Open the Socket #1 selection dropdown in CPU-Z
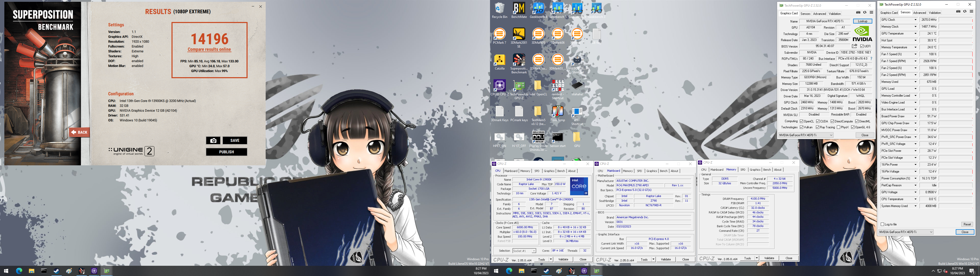This screenshot has height=276, width=980. (524, 251)
